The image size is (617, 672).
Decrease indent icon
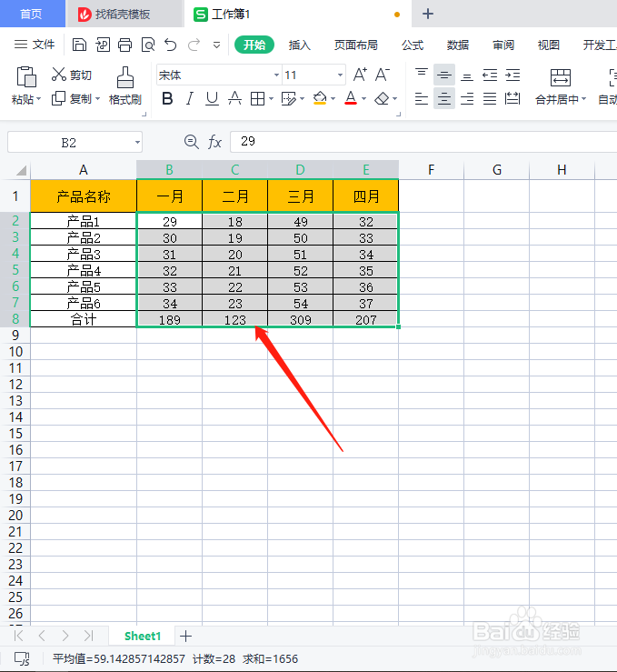[490, 75]
